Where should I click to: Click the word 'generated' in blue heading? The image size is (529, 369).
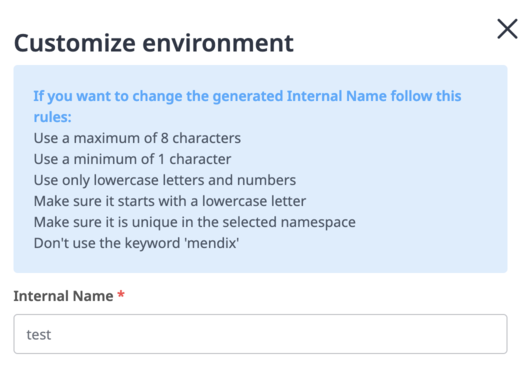(x=248, y=96)
